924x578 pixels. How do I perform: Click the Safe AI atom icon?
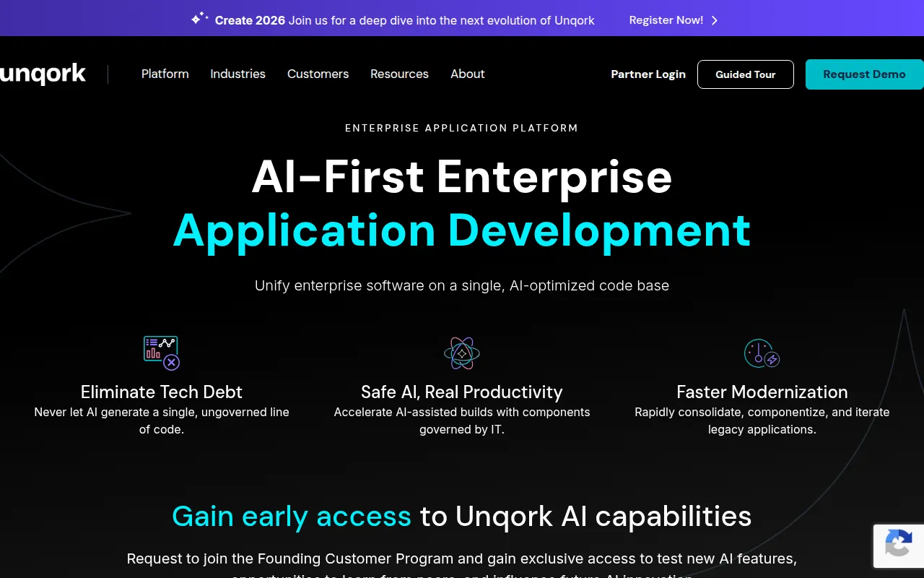click(462, 353)
